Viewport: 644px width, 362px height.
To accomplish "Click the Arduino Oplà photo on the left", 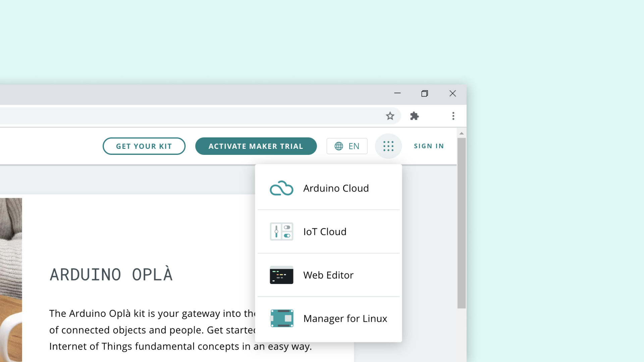I will click(x=11, y=278).
